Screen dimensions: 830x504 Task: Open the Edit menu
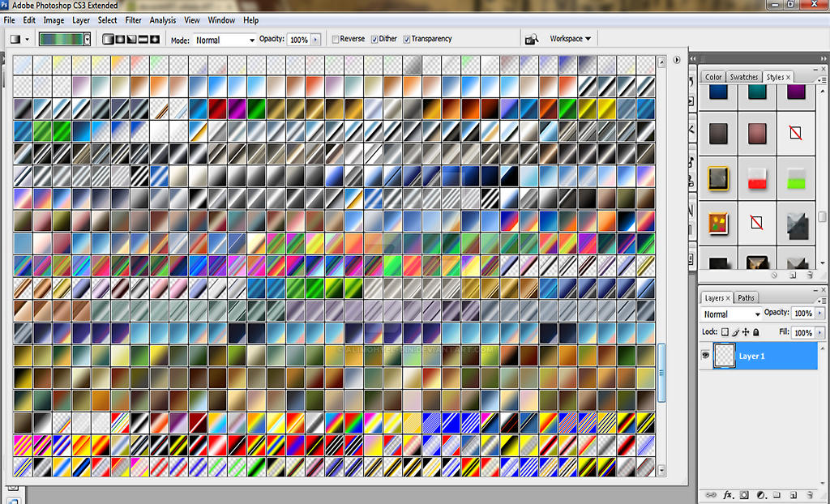point(29,20)
